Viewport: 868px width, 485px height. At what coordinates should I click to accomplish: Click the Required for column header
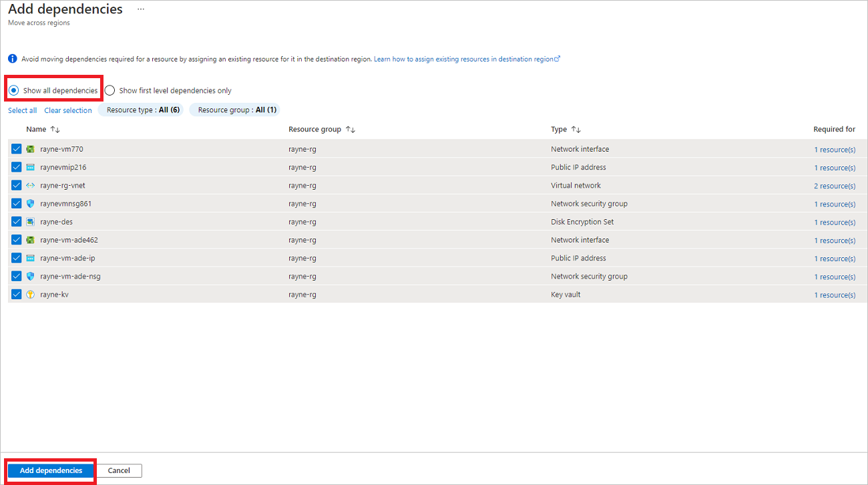tap(834, 129)
